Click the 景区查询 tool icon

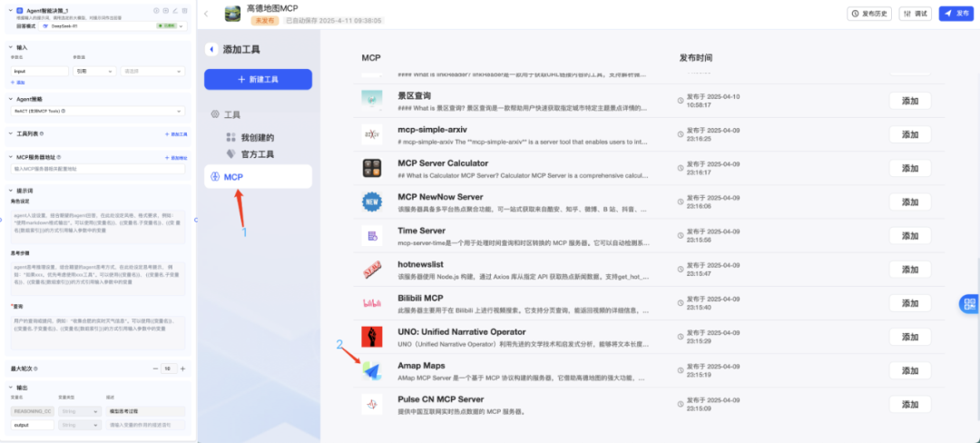372,101
